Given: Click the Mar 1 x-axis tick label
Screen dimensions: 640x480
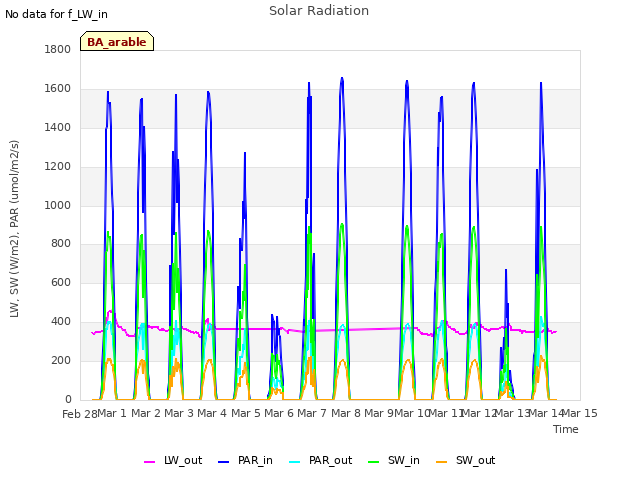Looking at the screenshot, I should click(111, 413).
